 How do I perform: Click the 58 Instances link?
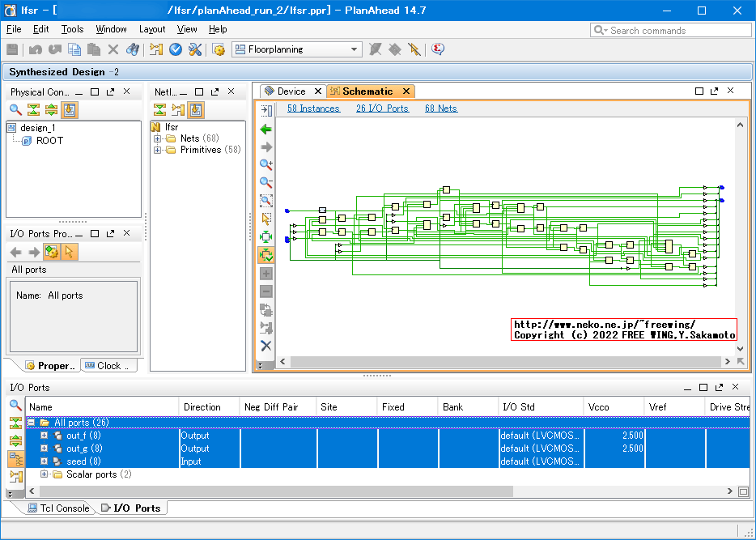(313, 108)
